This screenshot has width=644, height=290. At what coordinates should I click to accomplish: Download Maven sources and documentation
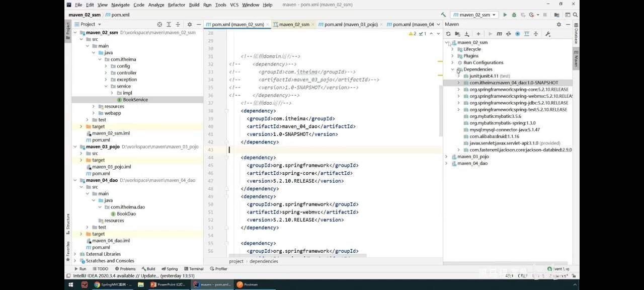(467, 34)
